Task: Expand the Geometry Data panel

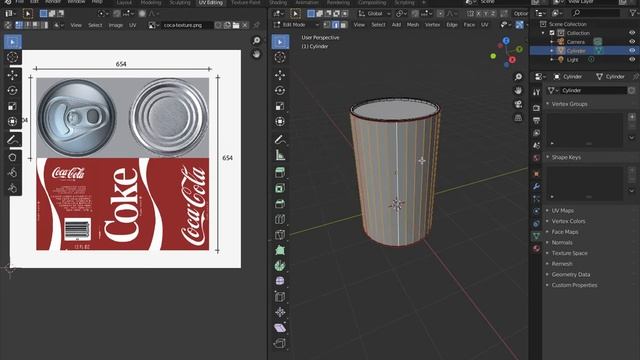Action: pyautogui.click(x=571, y=275)
